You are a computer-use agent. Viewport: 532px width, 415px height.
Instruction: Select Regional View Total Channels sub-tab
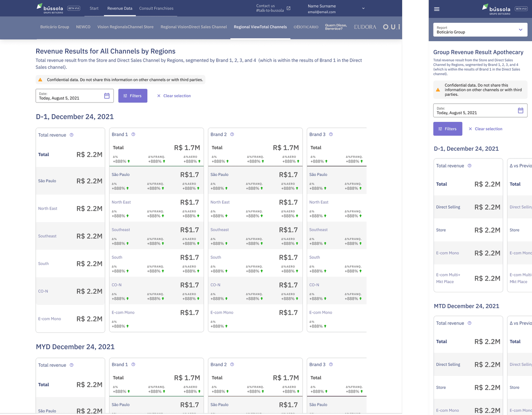pyautogui.click(x=260, y=27)
